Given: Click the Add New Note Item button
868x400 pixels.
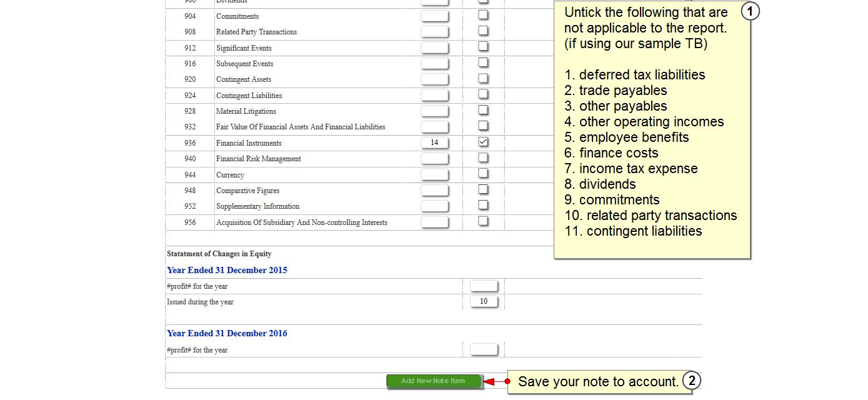Looking at the screenshot, I should (434, 381).
